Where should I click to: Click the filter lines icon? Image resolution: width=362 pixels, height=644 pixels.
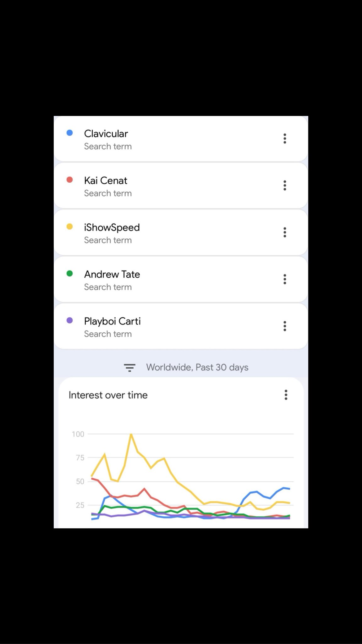[x=129, y=368]
